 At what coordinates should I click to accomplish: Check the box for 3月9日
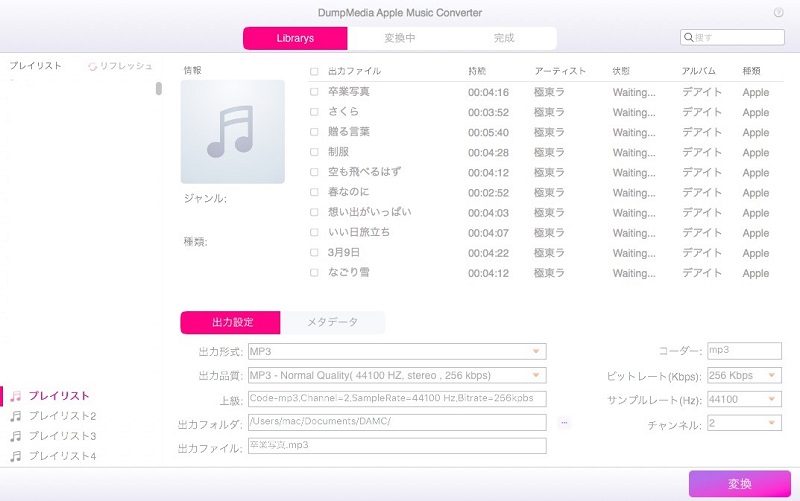tap(314, 253)
